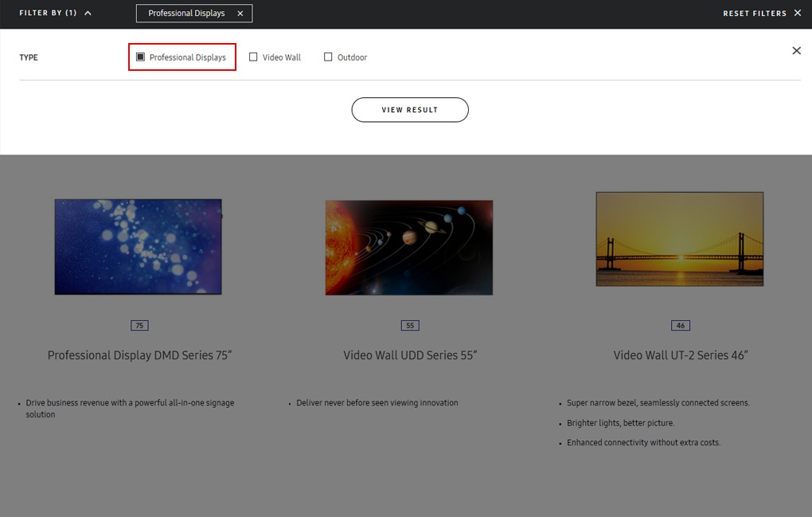Open the Filter By (1) label
Image resolution: width=812 pixels, height=517 pixels.
click(48, 13)
